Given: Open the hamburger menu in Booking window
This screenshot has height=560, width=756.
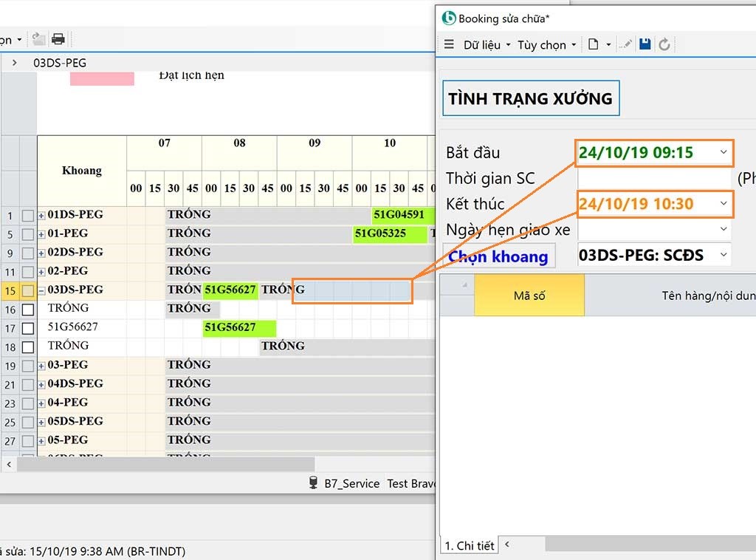Looking at the screenshot, I should tap(449, 44).
